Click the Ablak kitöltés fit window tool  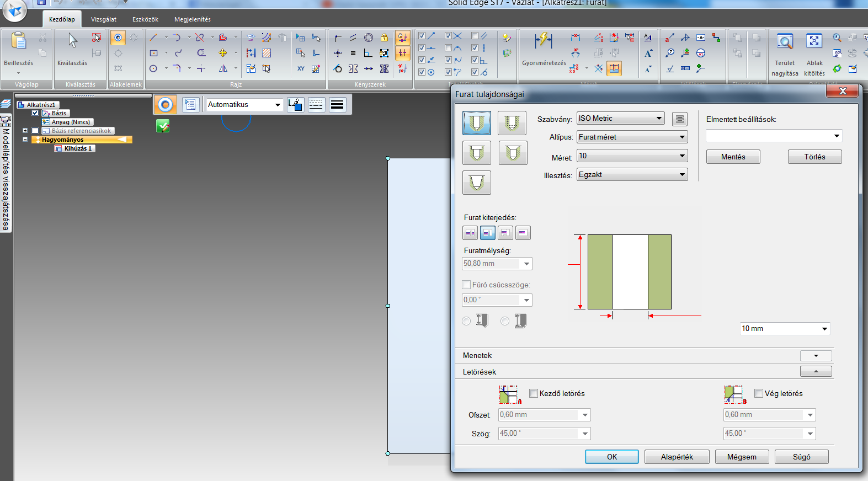[814, 41]
